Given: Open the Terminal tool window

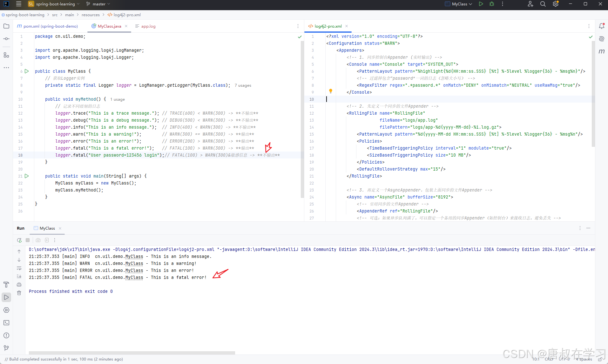Looking at the screenshot, I should click(6, 323).
